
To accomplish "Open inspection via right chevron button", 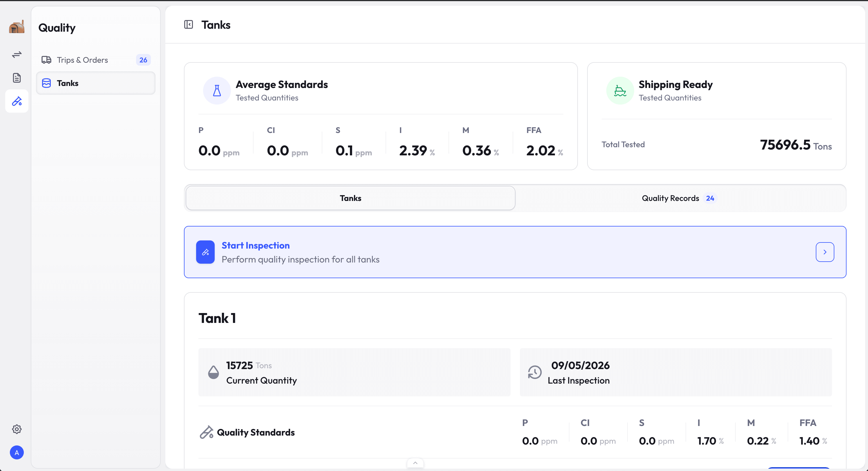I will click(x=825, y=252).
